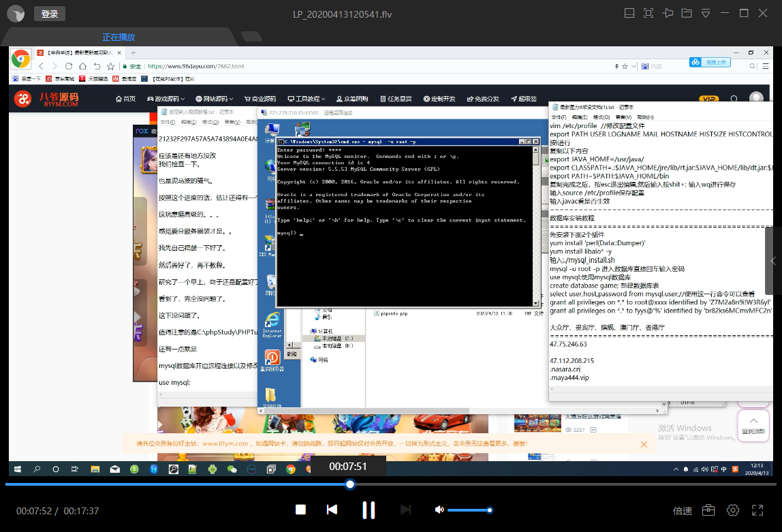The height and width of the screenshot is (532, 782).
Task: Click browser refresh icon in video
Action: click(69, 66)
